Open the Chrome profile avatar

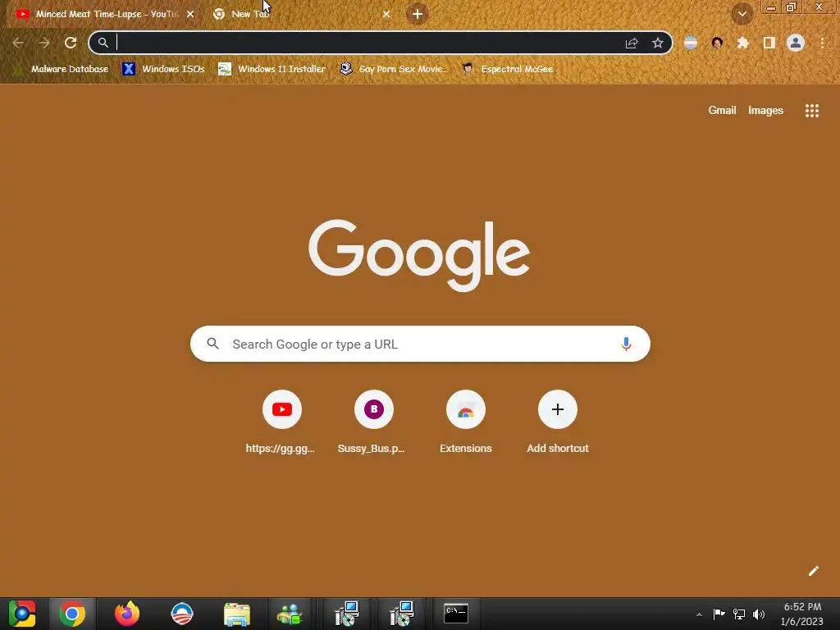coord(796,43)
